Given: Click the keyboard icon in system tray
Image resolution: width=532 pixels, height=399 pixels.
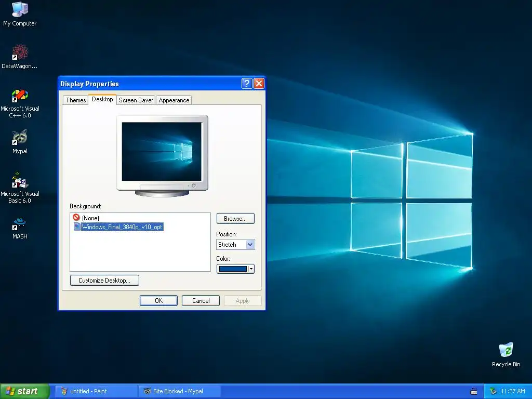Looking at the screenshot, I should pos(474,392).
